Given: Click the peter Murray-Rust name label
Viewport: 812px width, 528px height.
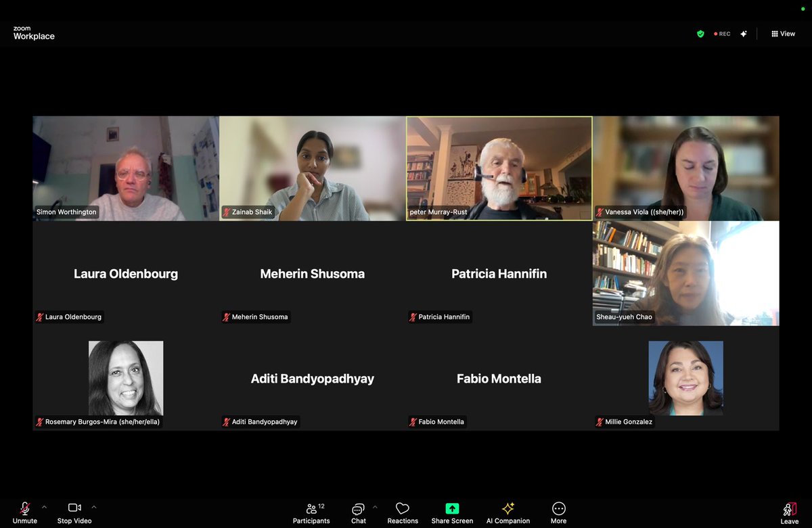Looking at the screenshot, I should [x=438, y=212].
